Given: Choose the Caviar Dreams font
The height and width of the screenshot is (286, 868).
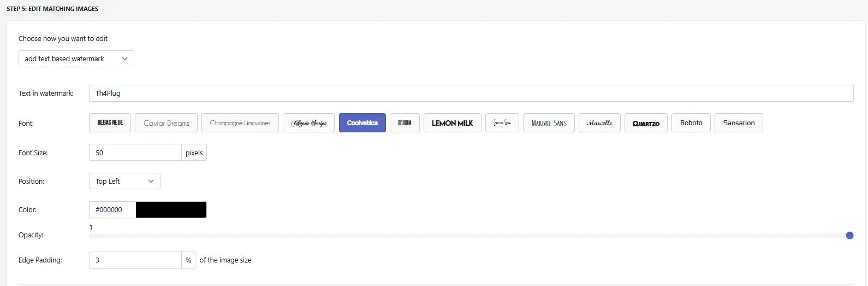Looking at the screenshot, I should pyautogui.click(x=167, y=123).
